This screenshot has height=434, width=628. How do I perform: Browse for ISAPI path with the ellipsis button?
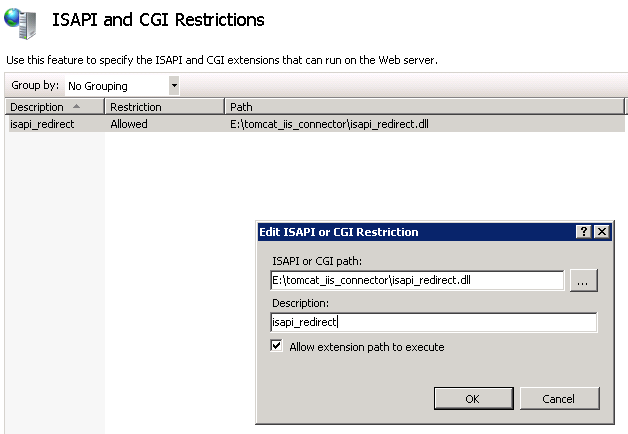pyautogui.click(x=584, y=281)
